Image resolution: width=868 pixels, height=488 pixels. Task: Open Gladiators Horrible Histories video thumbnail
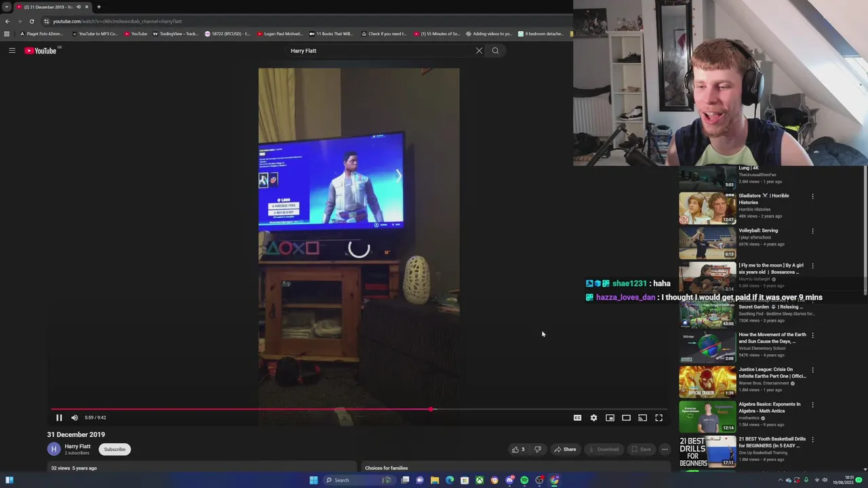(707, 208)
